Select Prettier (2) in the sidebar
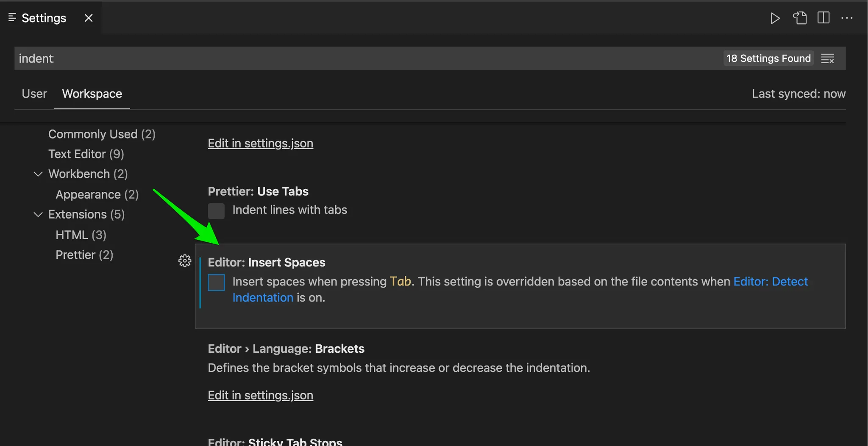This screenshot has height=446, width=868. pos(84,255)
